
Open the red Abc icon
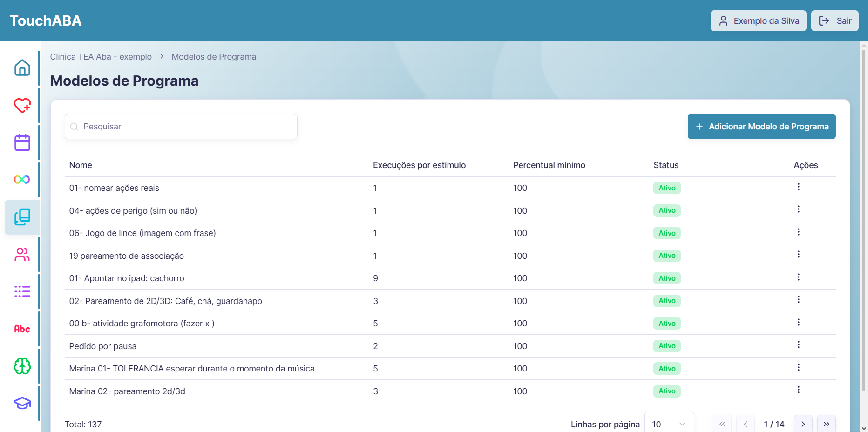click(x=22, y=329)
